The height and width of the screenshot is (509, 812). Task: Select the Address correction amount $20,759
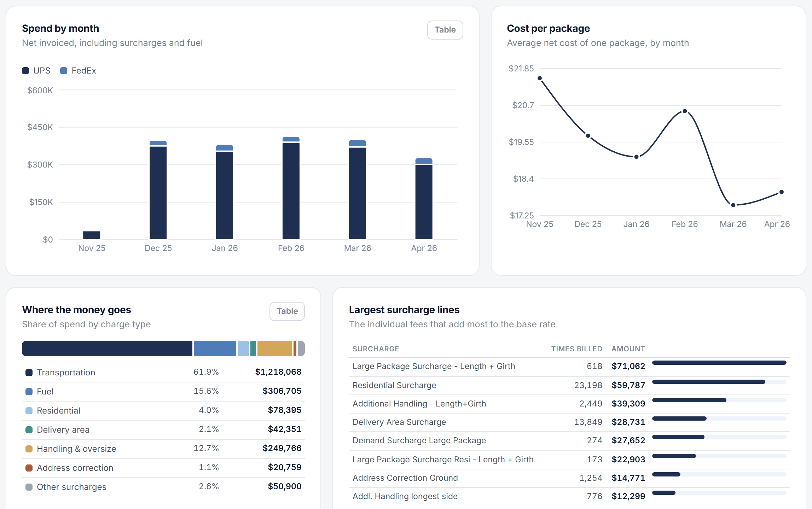point(285,467)
